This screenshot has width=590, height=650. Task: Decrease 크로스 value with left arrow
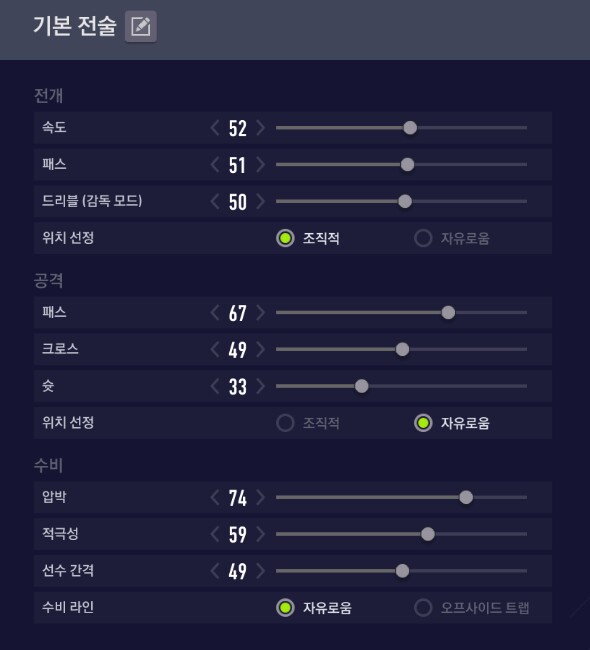click(215, 349)
